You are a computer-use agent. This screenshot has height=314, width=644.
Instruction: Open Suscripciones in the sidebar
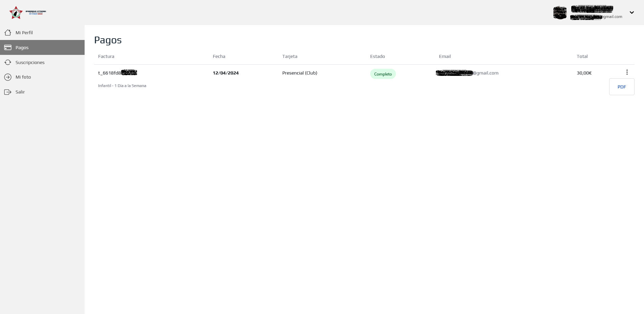point(30,62)
